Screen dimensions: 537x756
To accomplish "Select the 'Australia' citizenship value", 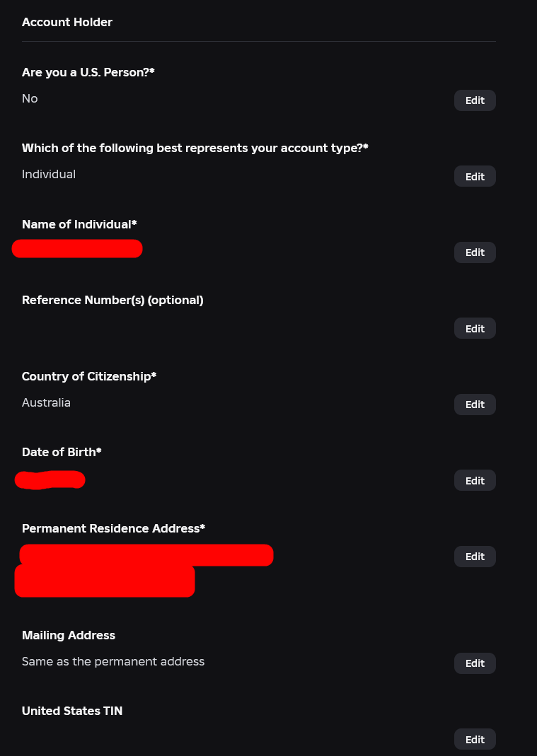I will (46, 402).
